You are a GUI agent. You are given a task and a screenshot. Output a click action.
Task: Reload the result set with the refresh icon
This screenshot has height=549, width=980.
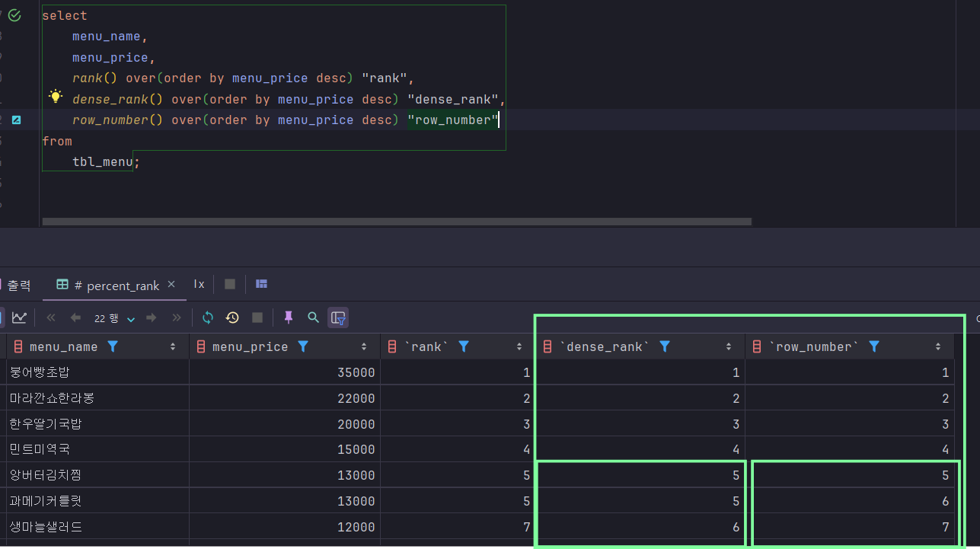click(x=208, y=318)
